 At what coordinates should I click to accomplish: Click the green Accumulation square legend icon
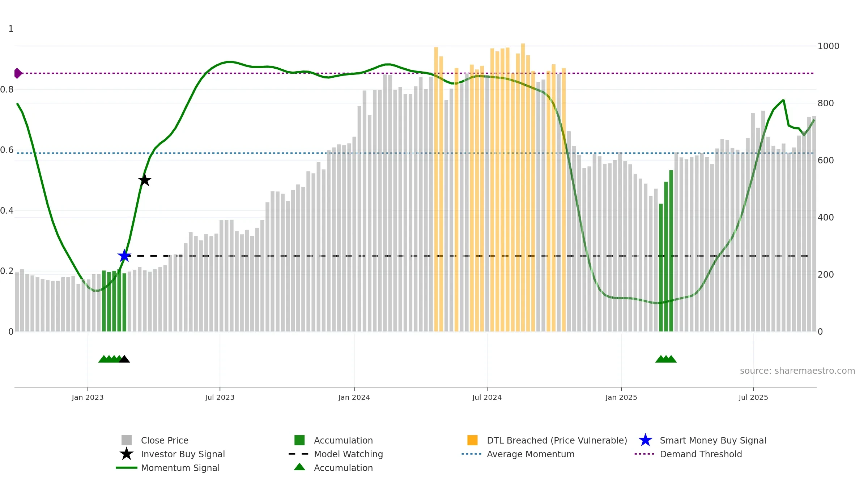(x=299, y=440)
